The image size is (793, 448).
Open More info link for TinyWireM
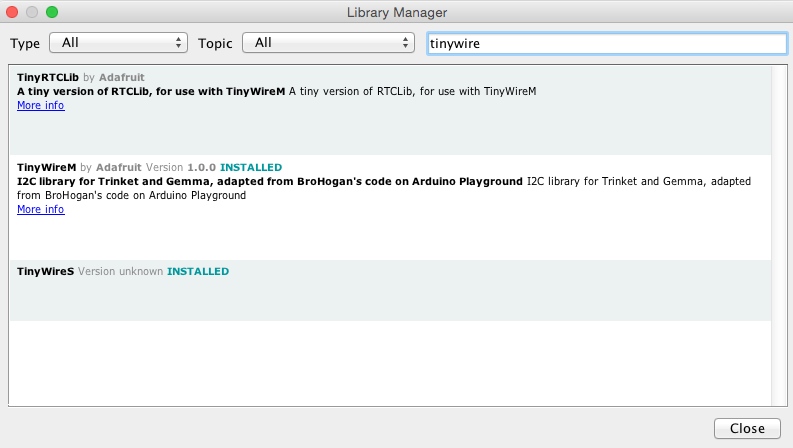pyautogui.click(x=40, y=209)
